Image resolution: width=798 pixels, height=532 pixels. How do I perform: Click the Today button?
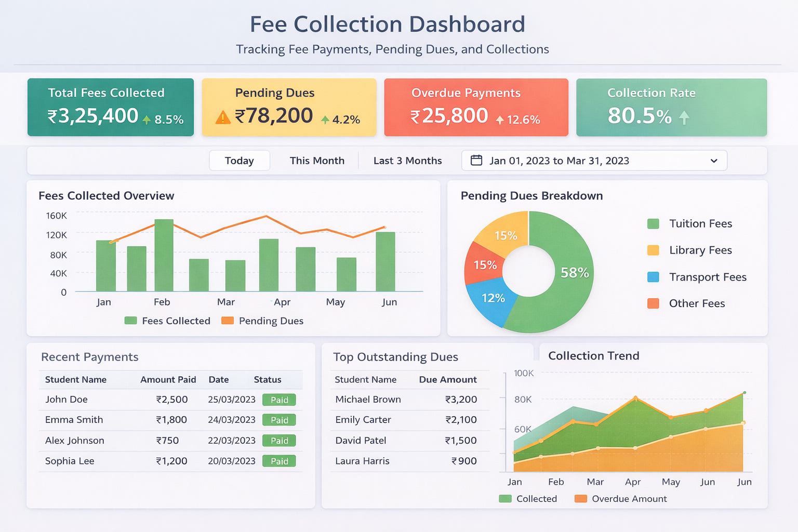pos(240,161)
